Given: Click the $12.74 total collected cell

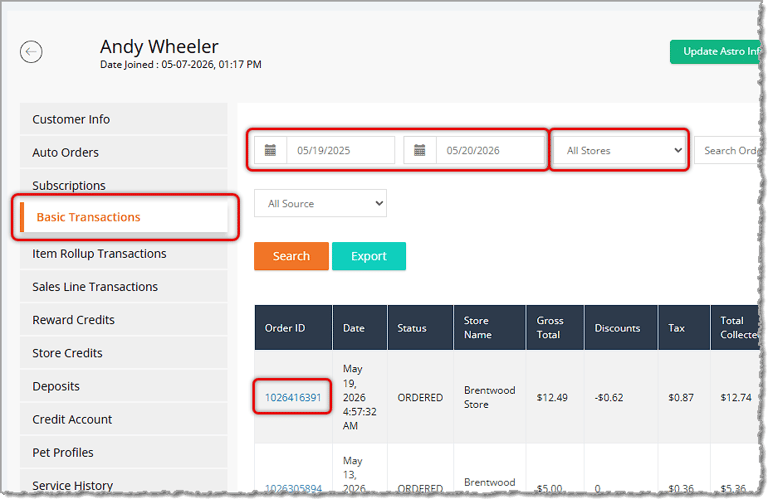Looking at the screenshot, I should click(x=736, y=397).
